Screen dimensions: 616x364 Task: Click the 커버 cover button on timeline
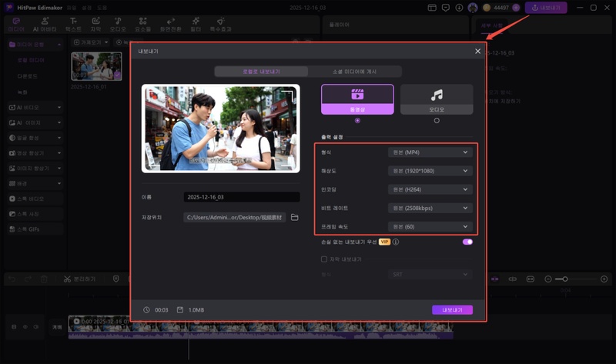pos(57,327)
